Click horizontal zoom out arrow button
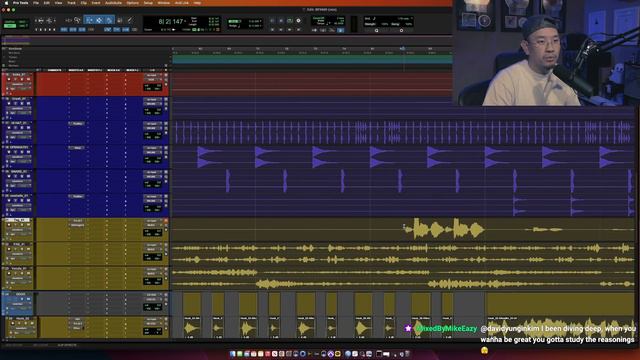The width and height of the screenshot is (640, 360). [x=36, y=20]
